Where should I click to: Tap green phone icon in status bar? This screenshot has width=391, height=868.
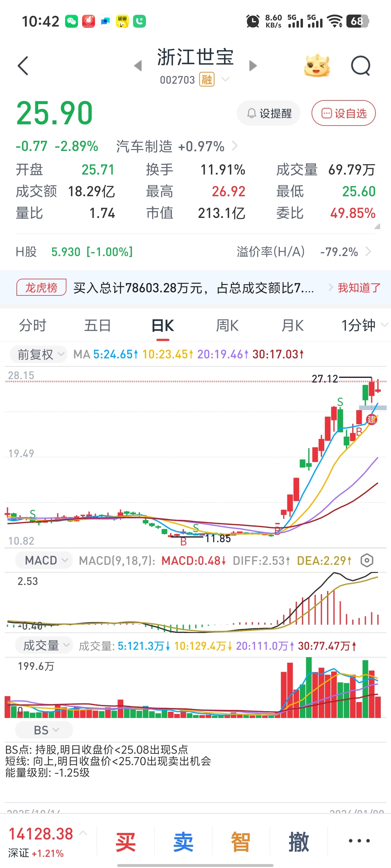coord(139,22)
